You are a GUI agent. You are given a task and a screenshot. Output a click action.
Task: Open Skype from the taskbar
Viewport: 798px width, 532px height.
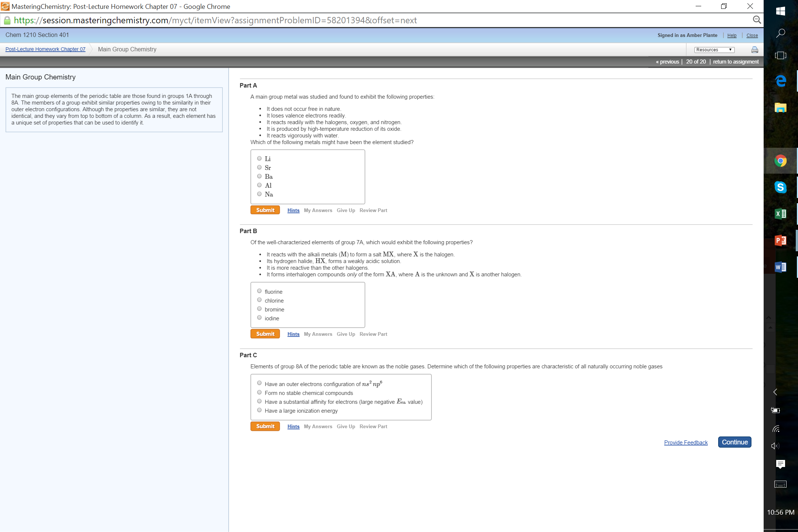pos(780,187)
